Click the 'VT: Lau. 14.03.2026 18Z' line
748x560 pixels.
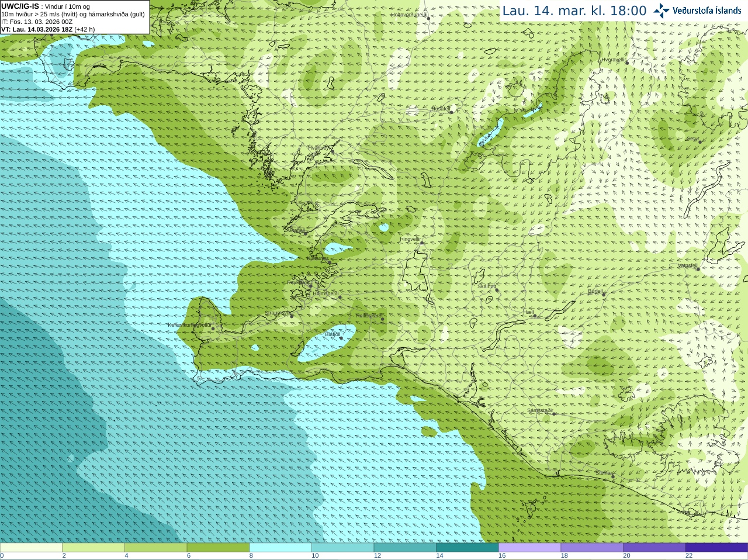pos(48,29)
